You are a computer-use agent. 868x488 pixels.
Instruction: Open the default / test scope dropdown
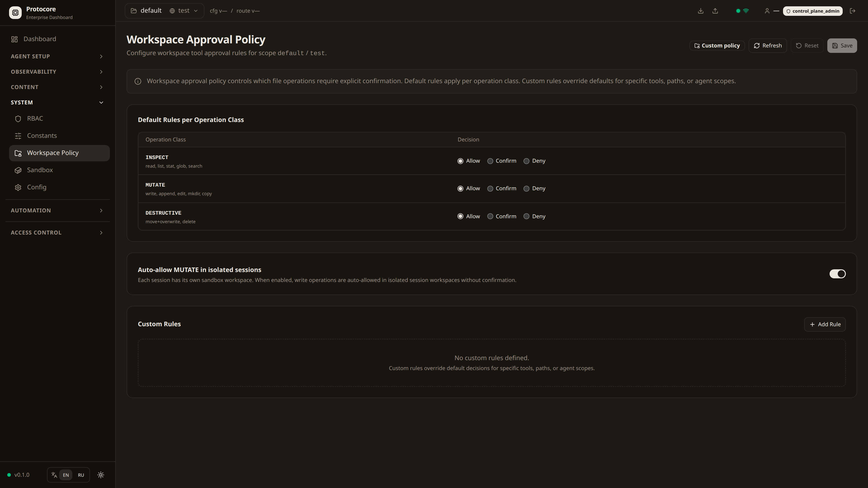pos(164,11)
